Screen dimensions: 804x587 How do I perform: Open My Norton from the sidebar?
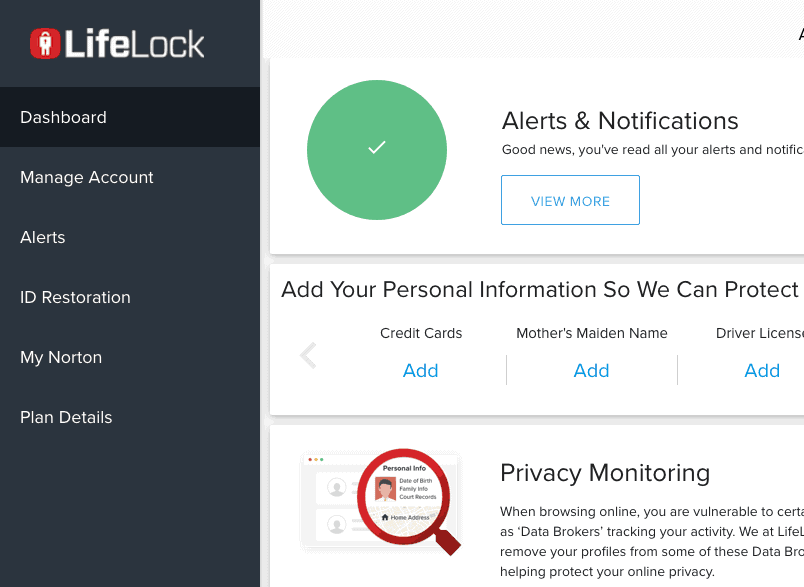(x=61, y=357)
